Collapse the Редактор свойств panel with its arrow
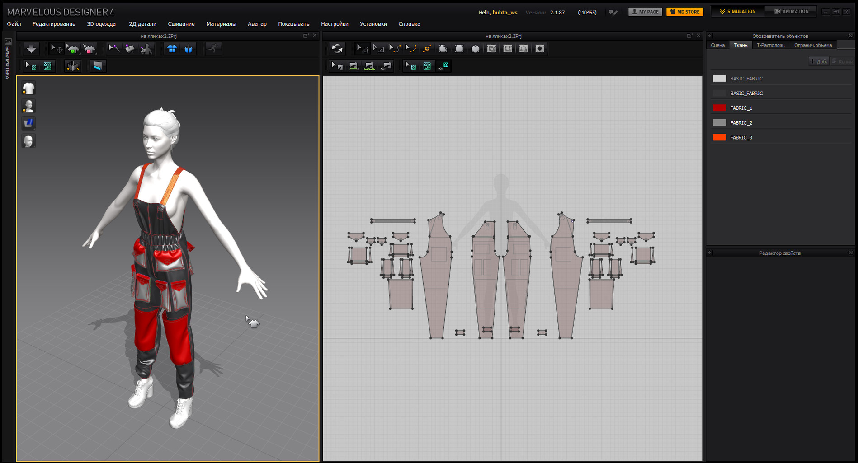The width and height of the screenshot is (868, 463). 709,253
